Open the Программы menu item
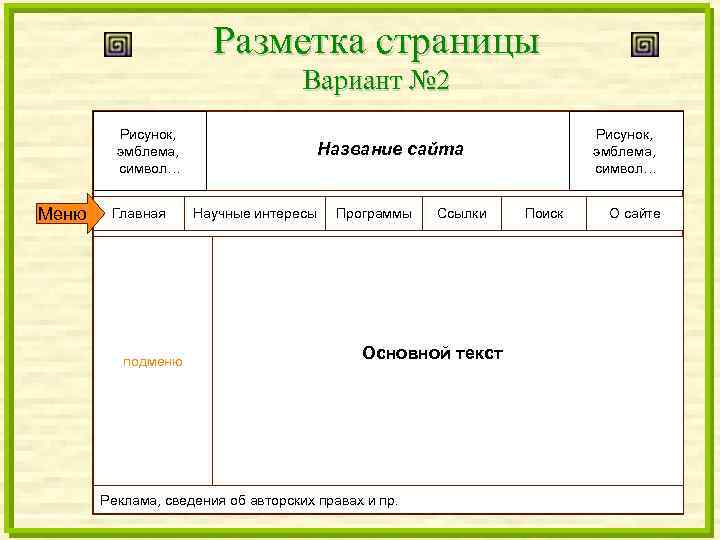This screenshot has height=540, width=720. click(374, 214)
